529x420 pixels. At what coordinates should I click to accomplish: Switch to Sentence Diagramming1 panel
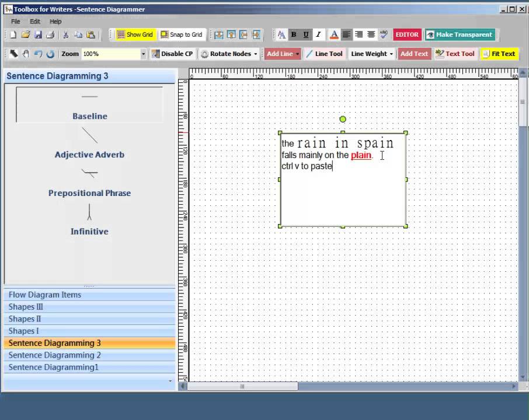pos(90,367)
